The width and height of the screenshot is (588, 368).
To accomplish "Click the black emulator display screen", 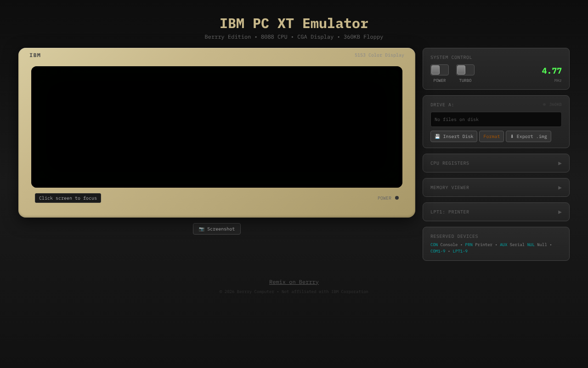I will (x=216, y=127).
